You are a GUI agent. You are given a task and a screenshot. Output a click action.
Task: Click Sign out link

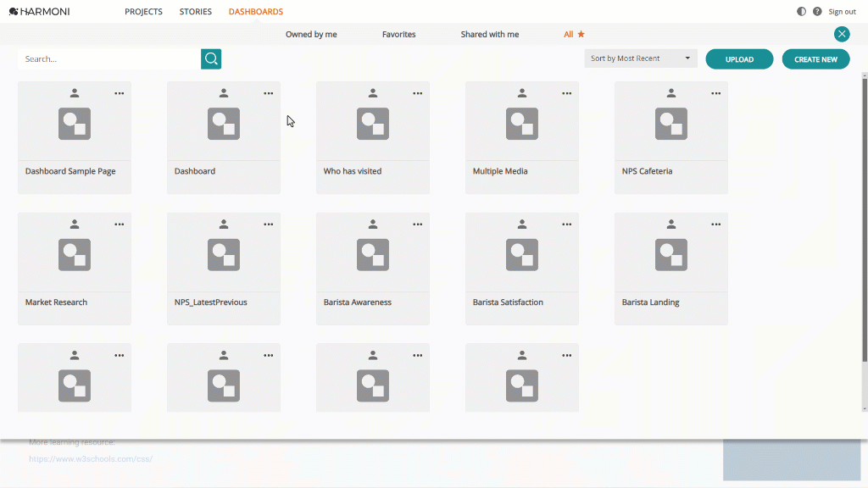[842, 12]
